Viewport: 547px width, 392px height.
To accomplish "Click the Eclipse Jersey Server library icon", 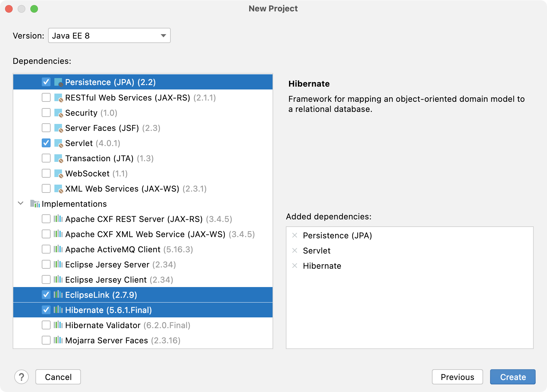I will (58, 264).
